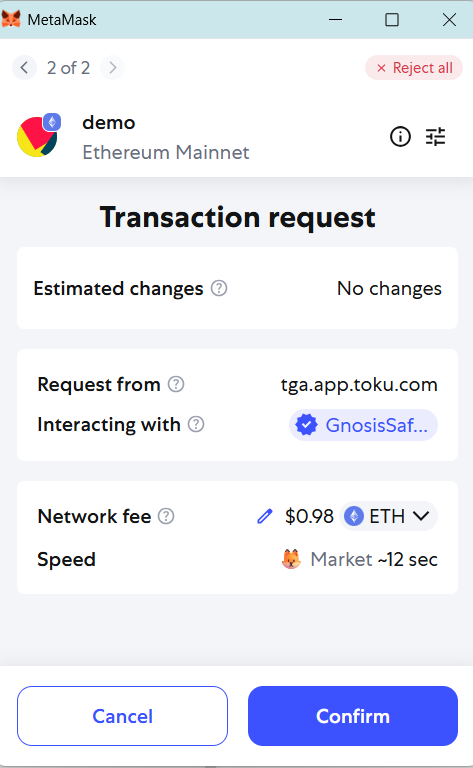Maximize the MetaMask window
The width and height of the screenshot is (473, 768).
point(392,20)
